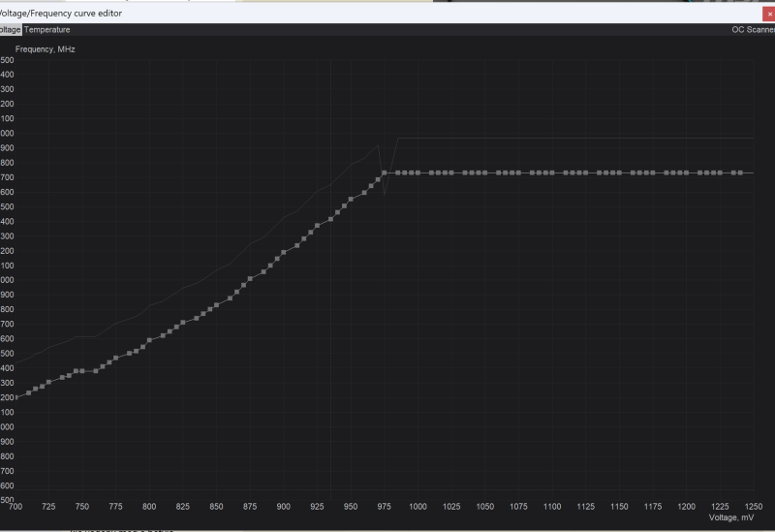
Task: Click the 1250 label on the voltage axis
Action: [x=754, y=506]
